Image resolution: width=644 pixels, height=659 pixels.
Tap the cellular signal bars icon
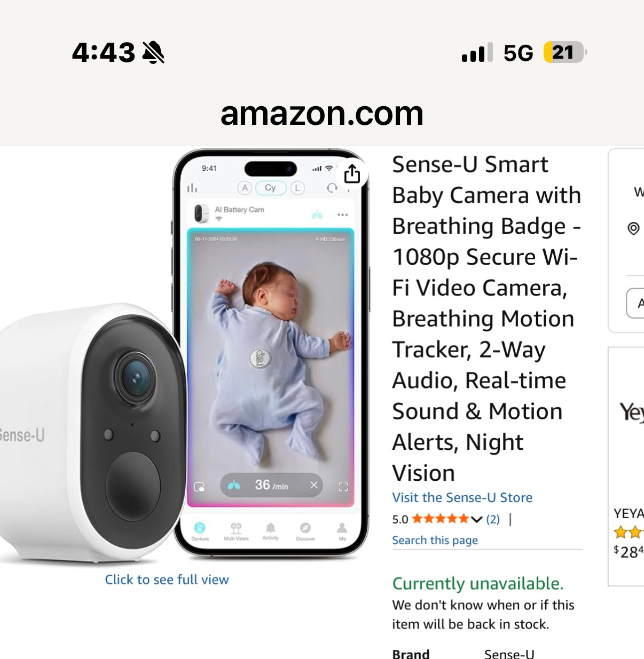pyautogui.click(x=477, y=53)
